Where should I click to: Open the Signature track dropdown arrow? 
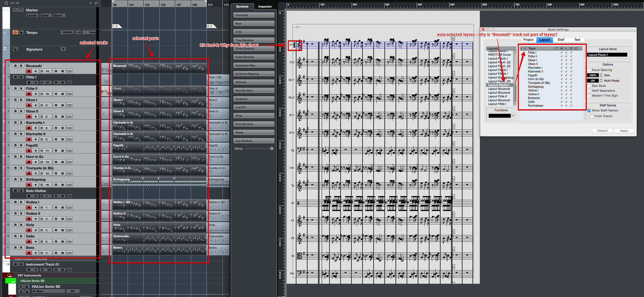(x=63, y=49)
